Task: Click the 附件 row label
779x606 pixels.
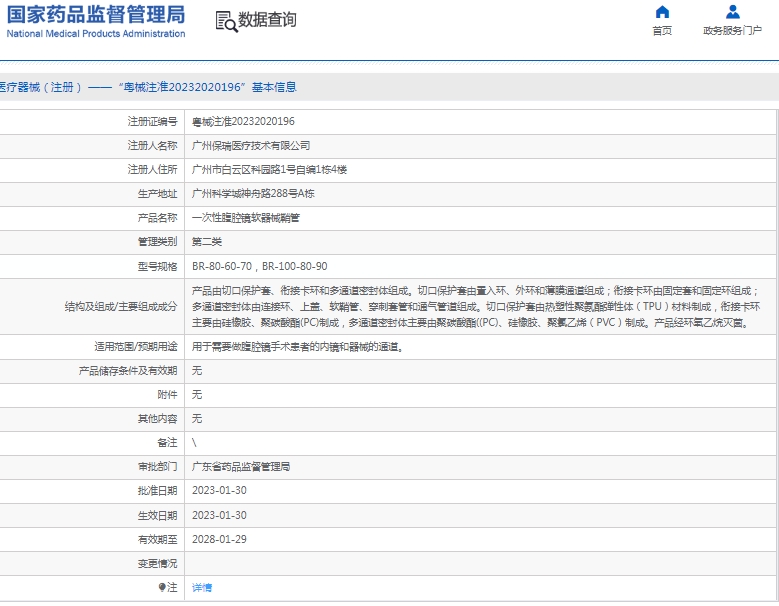Action: [x=167, y=394]
